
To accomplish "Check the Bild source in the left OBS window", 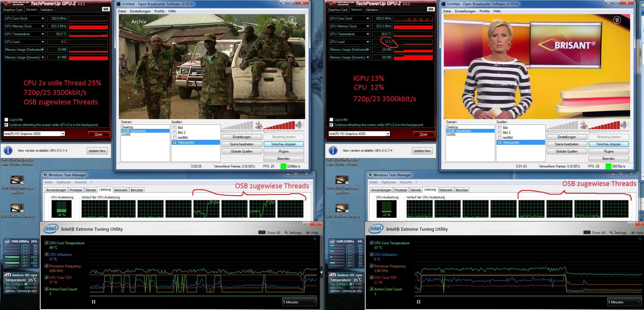I will (x=175, y=127).
